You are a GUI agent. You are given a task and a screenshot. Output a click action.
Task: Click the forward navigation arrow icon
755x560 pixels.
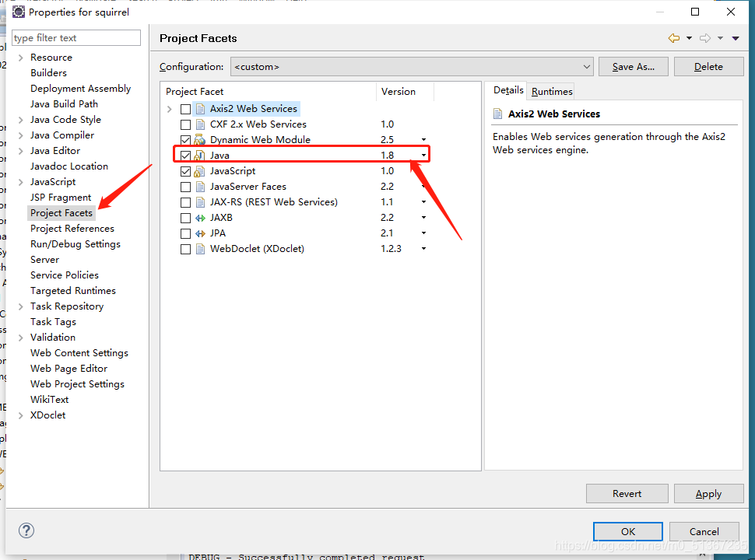pyautogui.click(x=705, y=38)
